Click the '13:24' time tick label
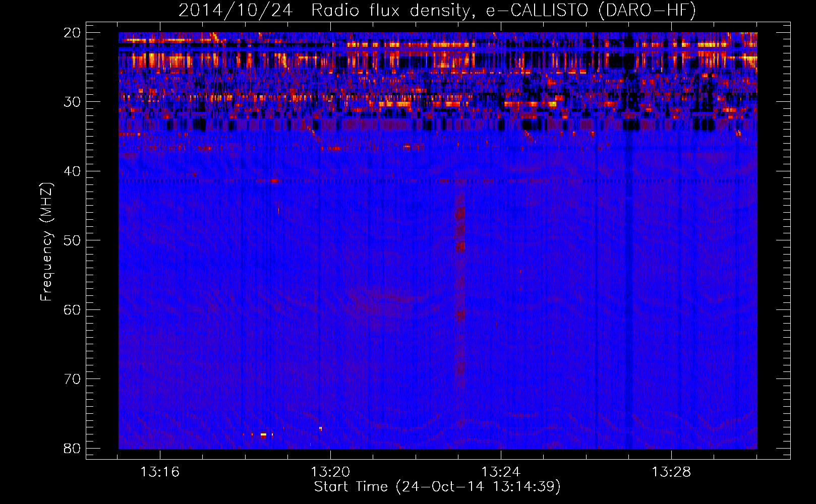 coord(501,472)
